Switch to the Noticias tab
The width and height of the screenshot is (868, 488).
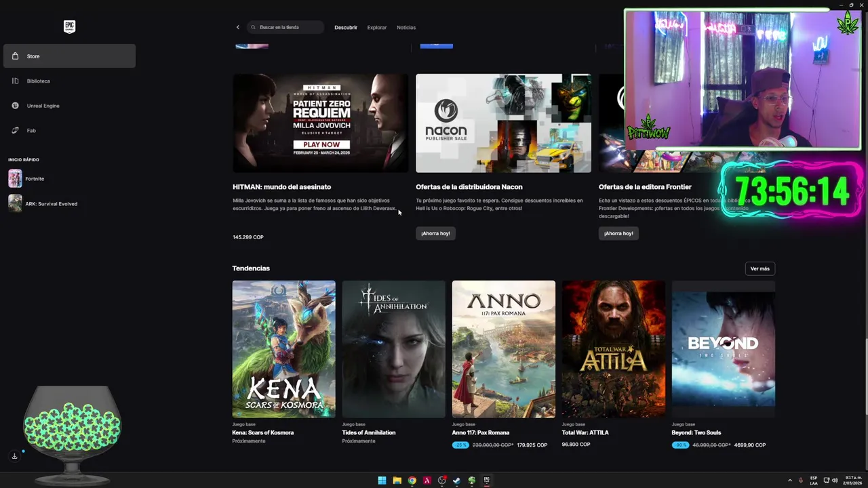(x=406, y=27)
